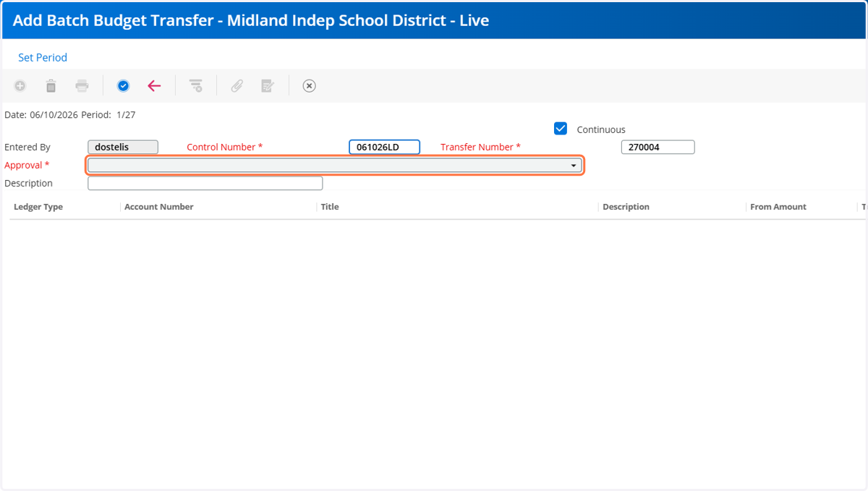Click the Title column header
This screenshot has width=868, height=491.
point(330,207)
